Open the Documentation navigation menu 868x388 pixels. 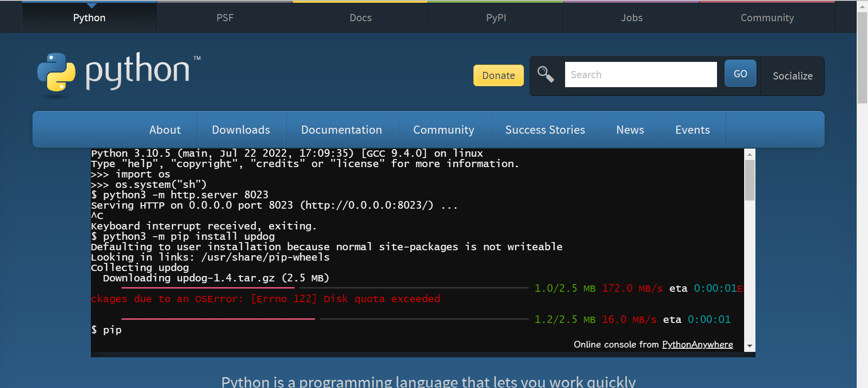[341, 130]
